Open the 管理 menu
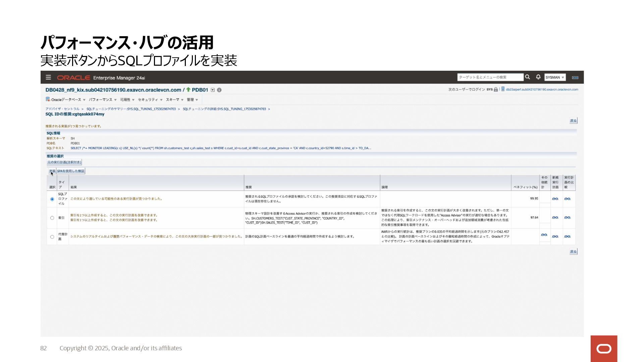Viewport: 644px width, 362px height. [x=192, y=100]
